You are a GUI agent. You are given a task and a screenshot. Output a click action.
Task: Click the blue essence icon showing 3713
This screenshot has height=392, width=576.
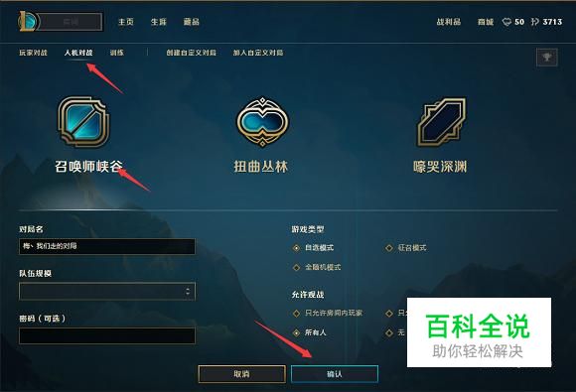(535, 22)
